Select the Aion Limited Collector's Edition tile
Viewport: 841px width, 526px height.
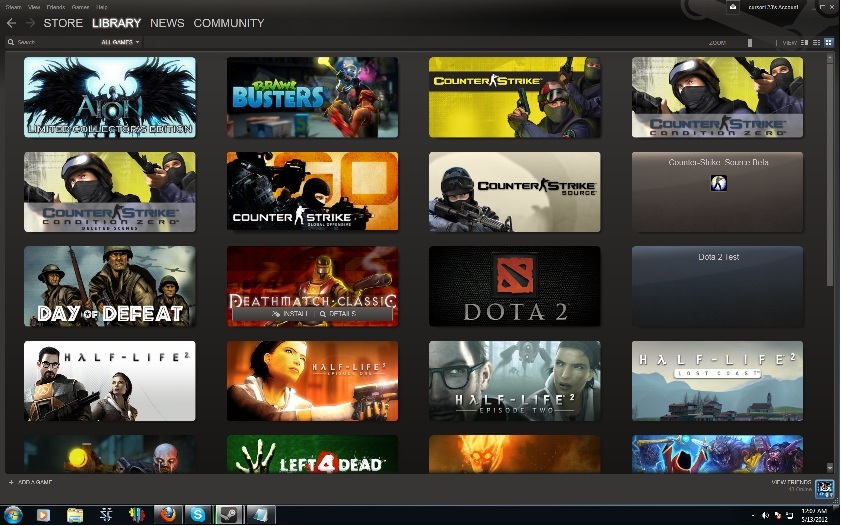[x=110, y=97]
